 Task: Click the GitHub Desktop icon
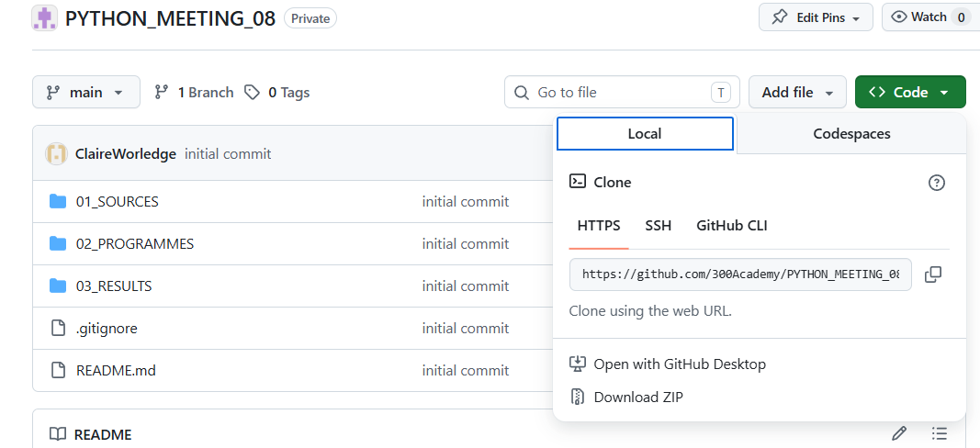click(578, 364)
